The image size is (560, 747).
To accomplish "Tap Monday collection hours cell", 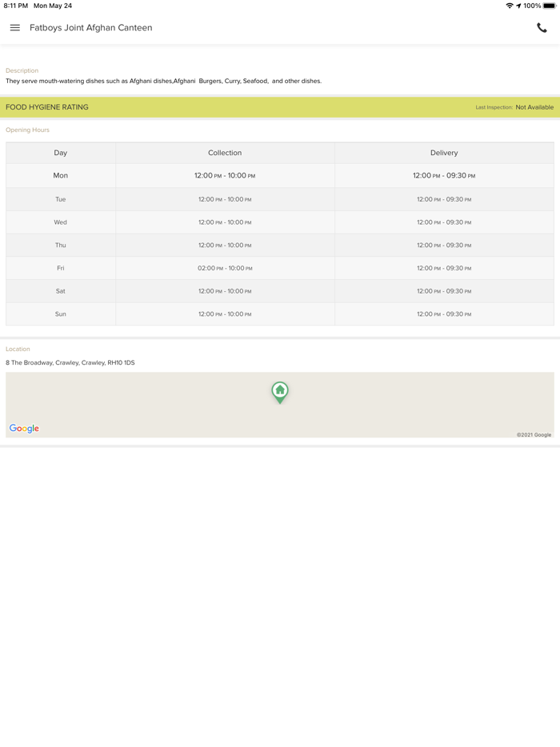I will (x=225, y=175).
